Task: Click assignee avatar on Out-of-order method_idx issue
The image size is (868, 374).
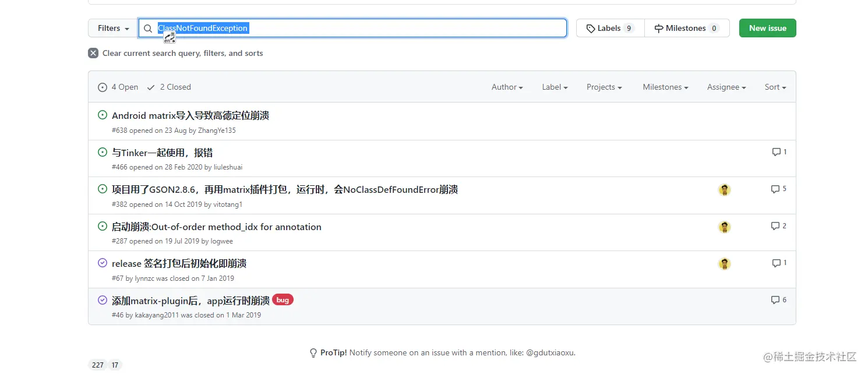Action: [724, 227]
